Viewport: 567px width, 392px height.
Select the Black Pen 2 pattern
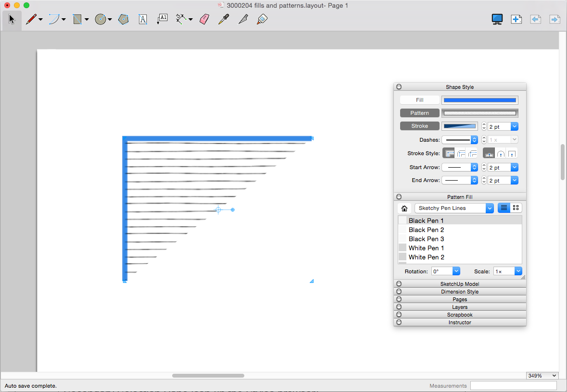click(x=426, y=230)
